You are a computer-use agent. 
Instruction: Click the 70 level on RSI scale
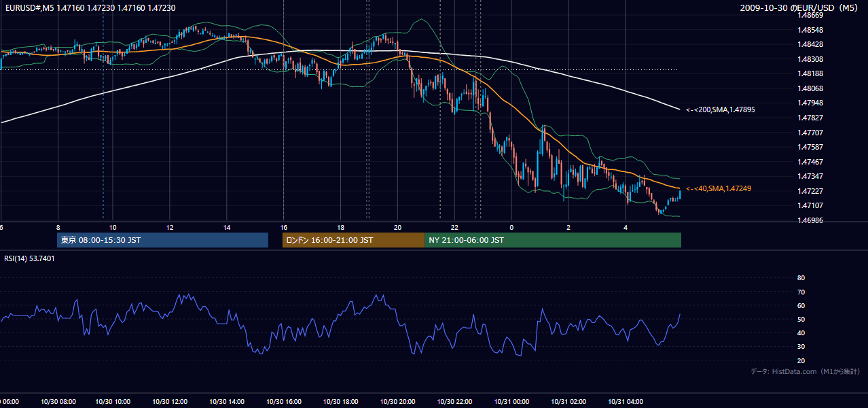[x=801, y=292]
